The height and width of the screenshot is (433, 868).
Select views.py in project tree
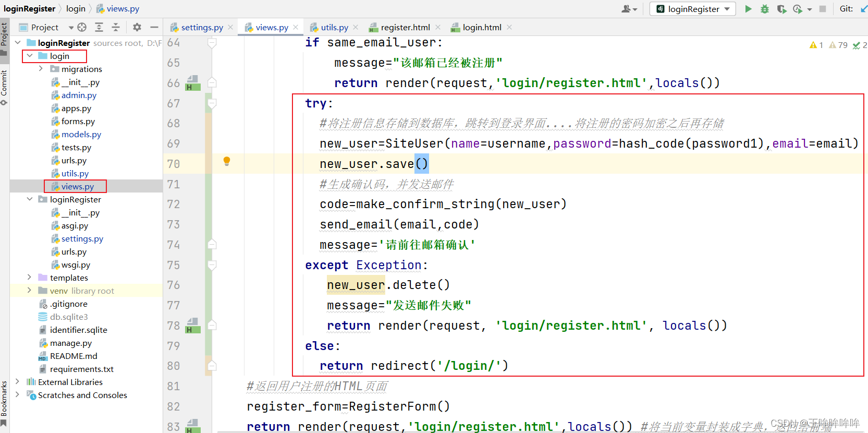point(78,186)
